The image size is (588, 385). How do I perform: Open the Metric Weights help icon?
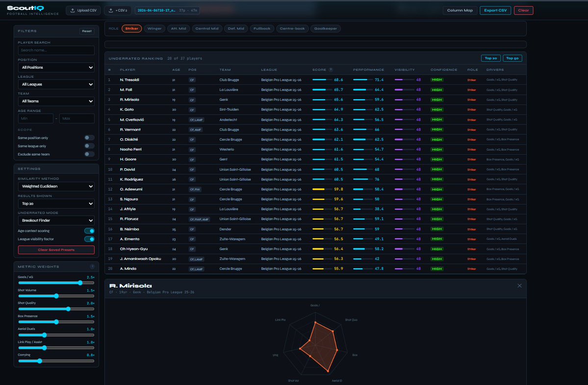[92, 266]
